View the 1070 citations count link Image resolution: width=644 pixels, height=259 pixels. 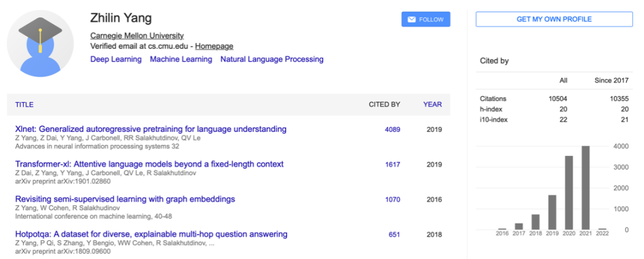tap(392, 200)
